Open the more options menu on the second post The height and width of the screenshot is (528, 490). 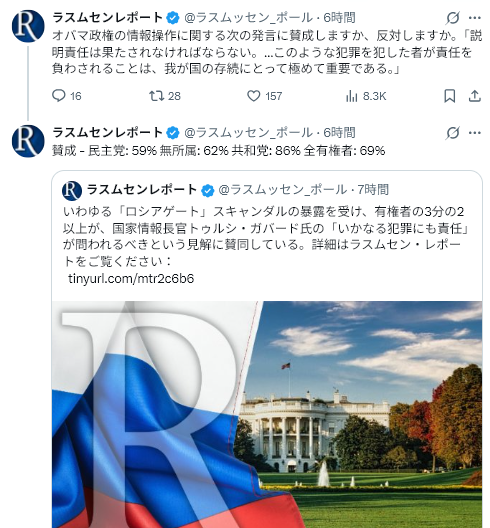pos(475,133)
